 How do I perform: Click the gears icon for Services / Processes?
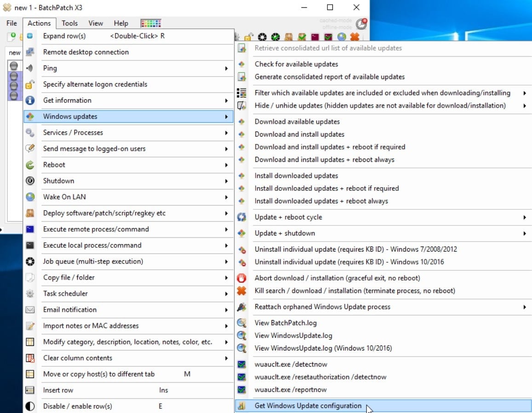click(x=30, y=132)
